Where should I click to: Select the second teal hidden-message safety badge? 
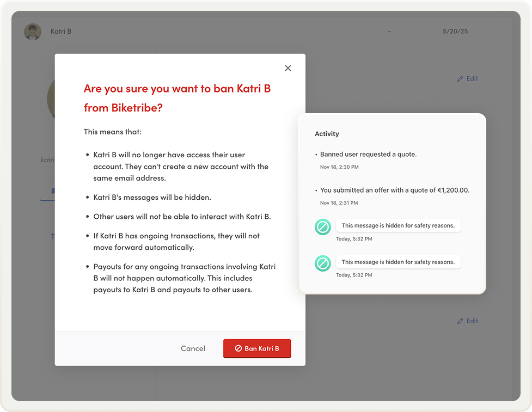pos(322,263)
